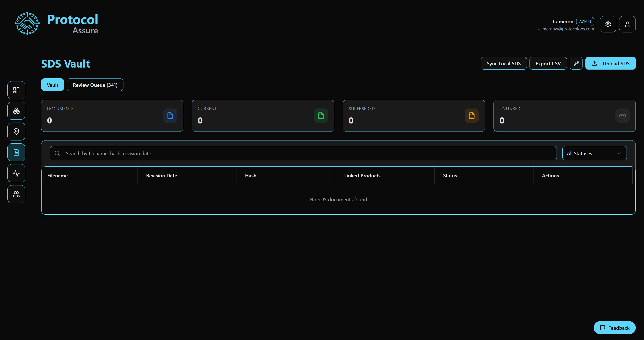Viewport: 644px width, 340px height.
Task: Open the Review Queue (341) tab
Action: pos(95,85)
